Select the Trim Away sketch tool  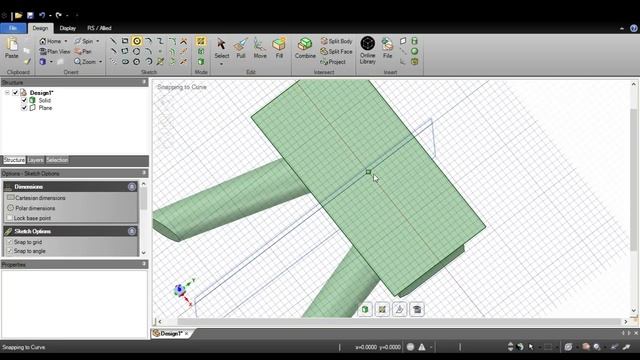pyautogui.click(x=184, y=41)
